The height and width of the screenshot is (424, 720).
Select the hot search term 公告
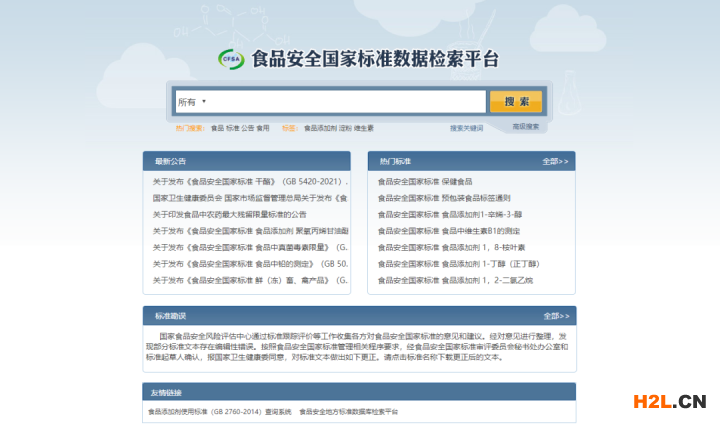click(x=247, y=128)
